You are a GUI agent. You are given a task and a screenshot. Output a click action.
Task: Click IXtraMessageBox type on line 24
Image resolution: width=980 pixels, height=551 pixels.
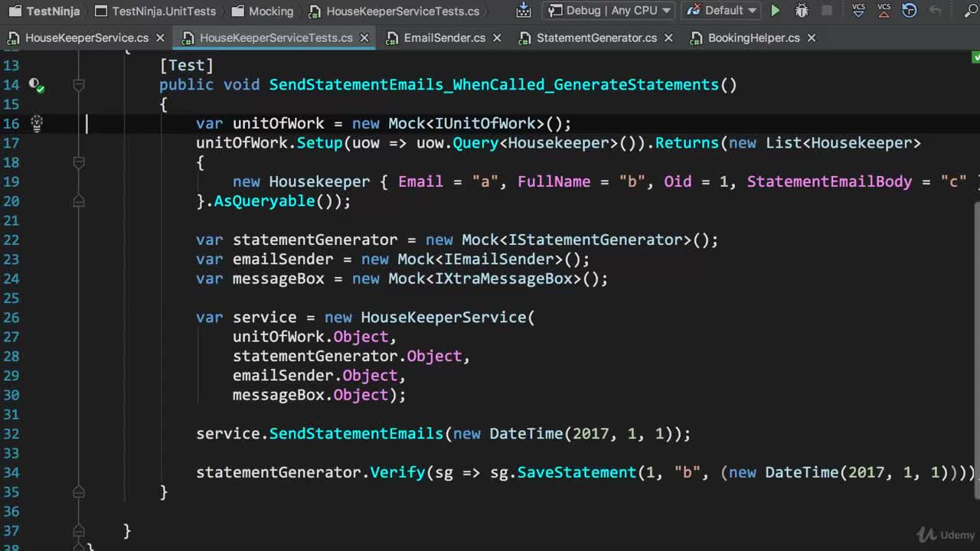click(503, 279)
